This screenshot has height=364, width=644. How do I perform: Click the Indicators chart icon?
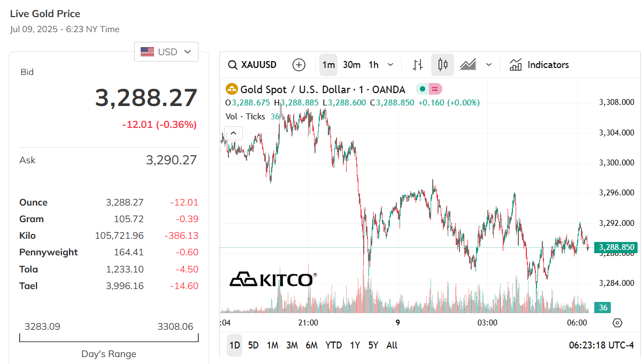(516, 65)
